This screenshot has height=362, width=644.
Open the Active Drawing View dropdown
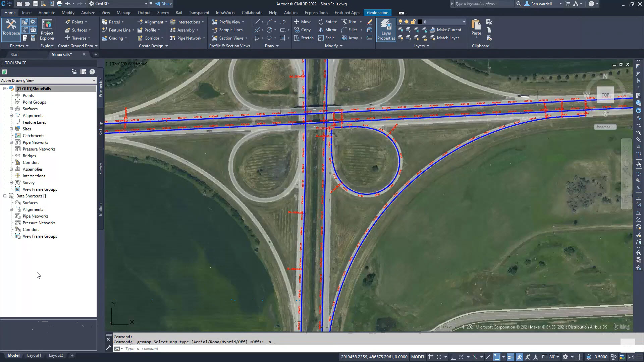click(94, 80)
